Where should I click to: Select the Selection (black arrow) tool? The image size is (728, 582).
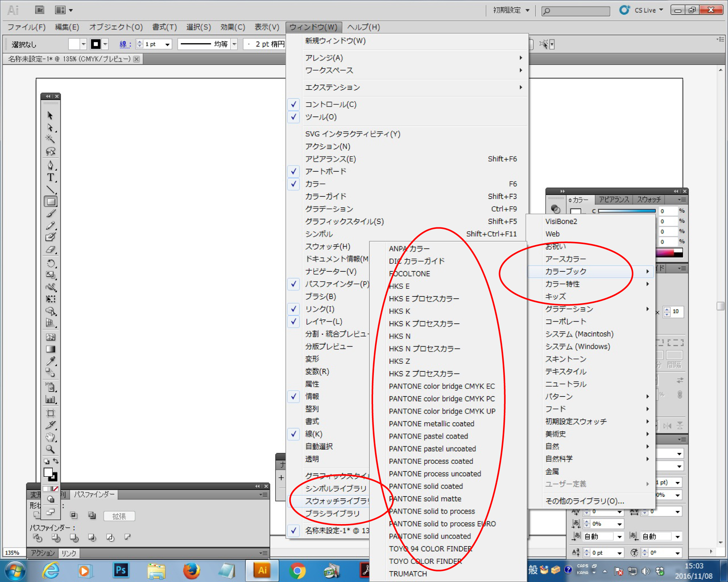point(50,116)
